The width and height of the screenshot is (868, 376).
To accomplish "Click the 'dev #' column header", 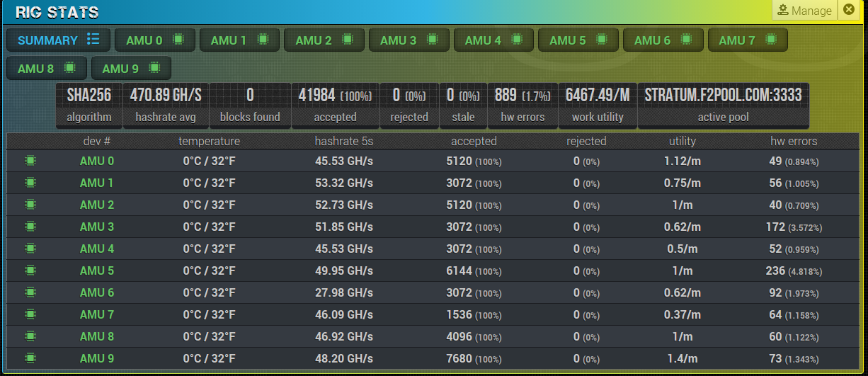I will point(97,141).
